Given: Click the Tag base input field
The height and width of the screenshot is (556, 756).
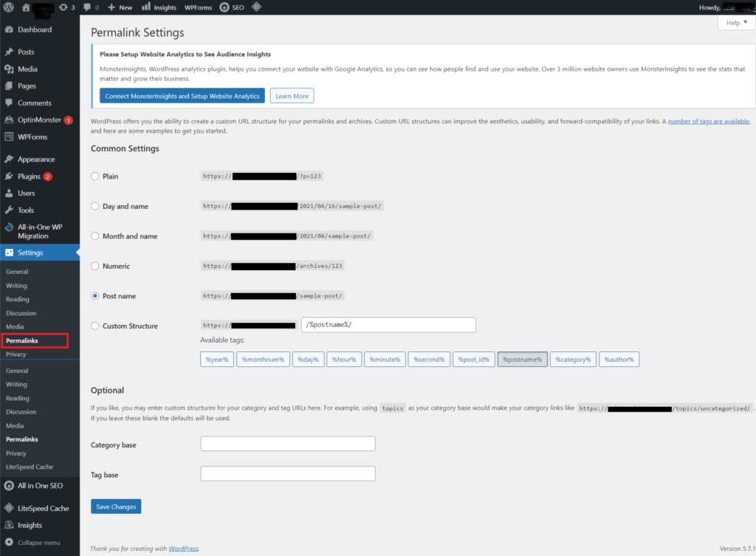Looking at the screenshot, I should (x=288, y=473).
